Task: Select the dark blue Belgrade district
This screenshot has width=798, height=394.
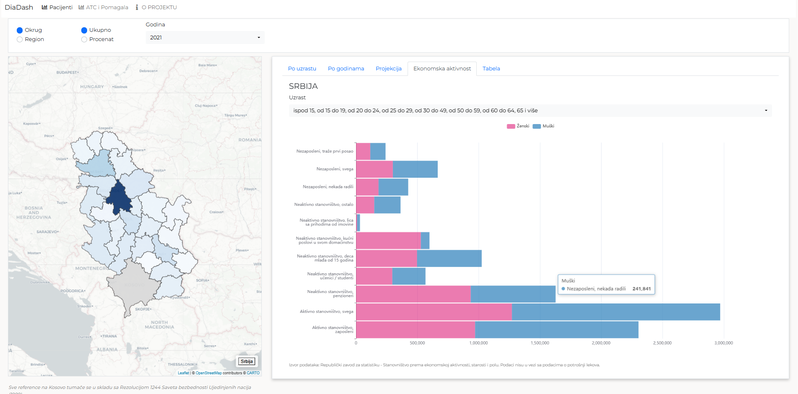Action: [119, 199]
